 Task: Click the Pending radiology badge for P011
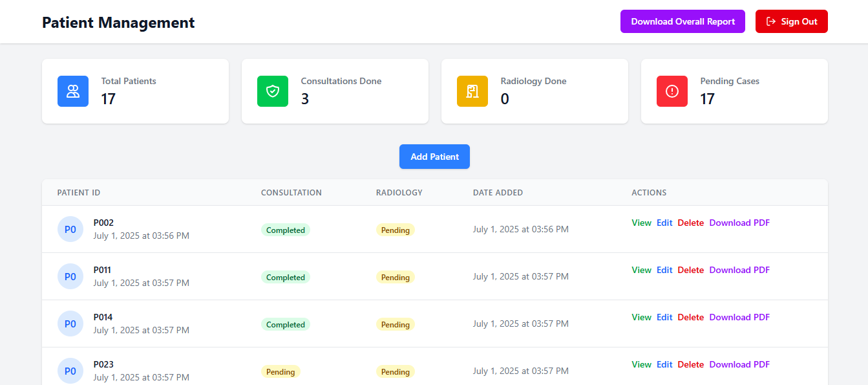396,277
